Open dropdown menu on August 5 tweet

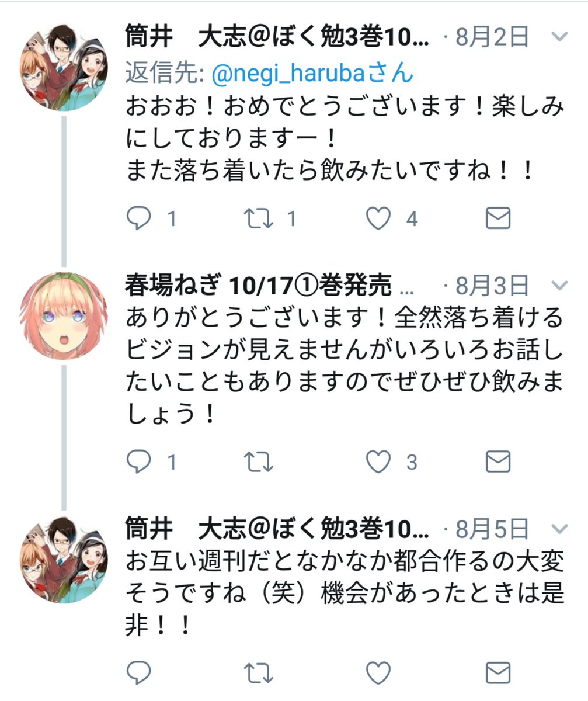click(559, 530)
